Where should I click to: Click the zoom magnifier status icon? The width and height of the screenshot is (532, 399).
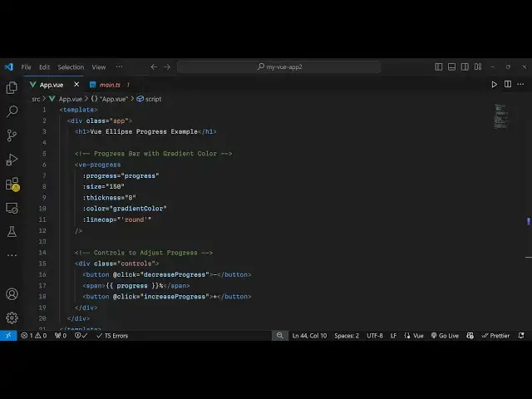280,336
